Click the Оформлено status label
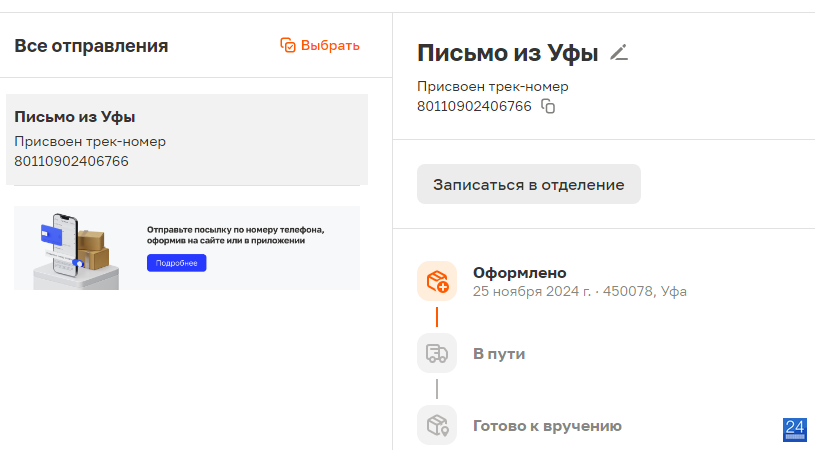The width and height of the screenshot is (815, 450). pos(519,272)
